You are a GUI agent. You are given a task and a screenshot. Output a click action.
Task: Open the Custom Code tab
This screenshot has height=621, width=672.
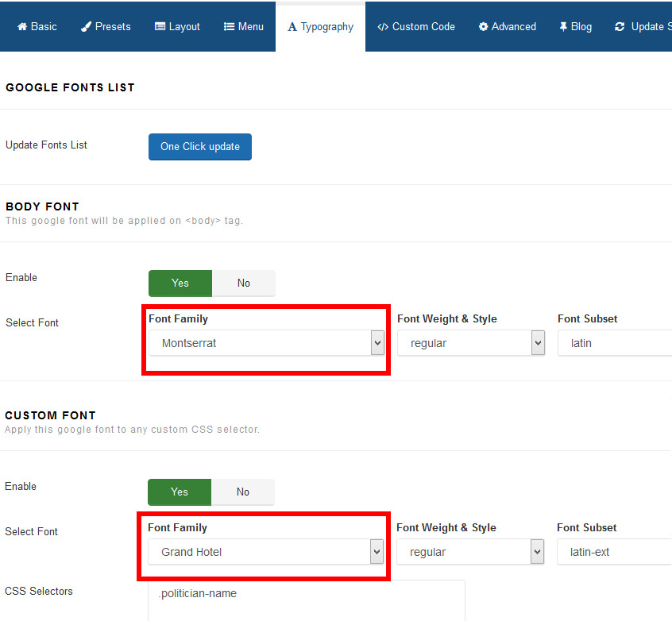(416, 26)
